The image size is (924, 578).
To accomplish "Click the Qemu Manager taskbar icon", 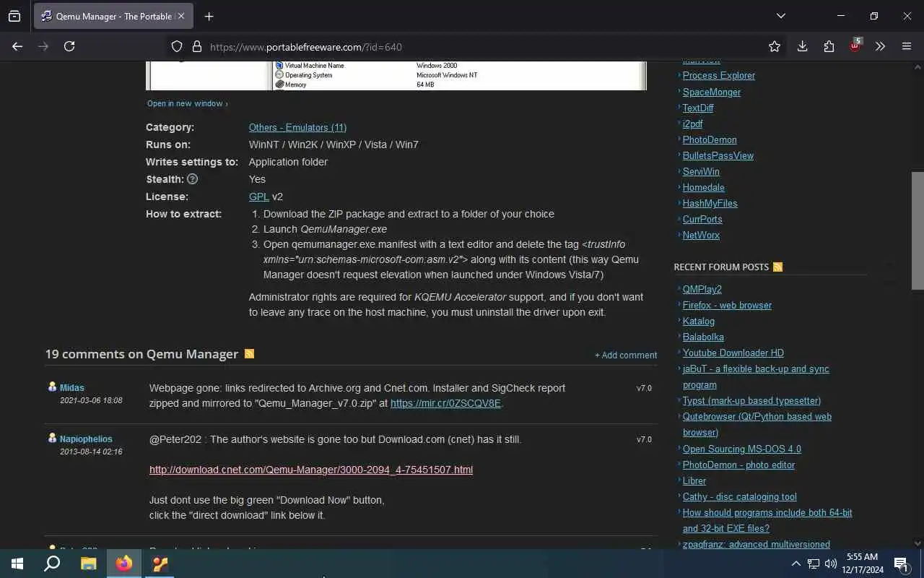I will pos(160,564).
